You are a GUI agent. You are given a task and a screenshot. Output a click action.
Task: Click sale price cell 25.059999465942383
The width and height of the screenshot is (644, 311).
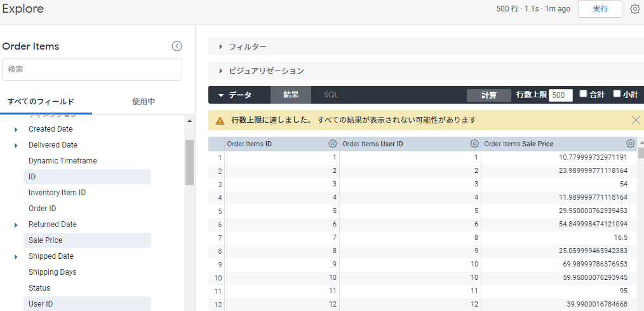560,251
